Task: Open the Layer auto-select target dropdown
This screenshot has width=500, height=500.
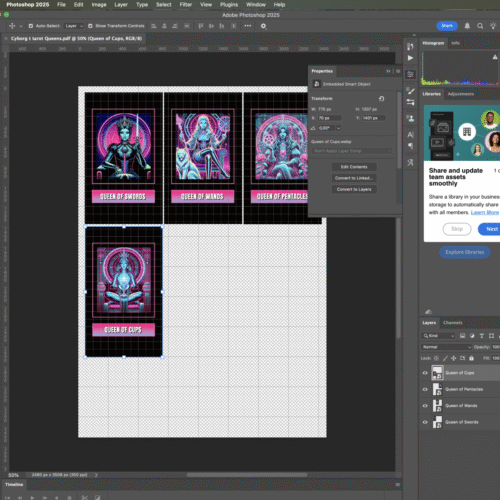Action: tap(74, 26)
